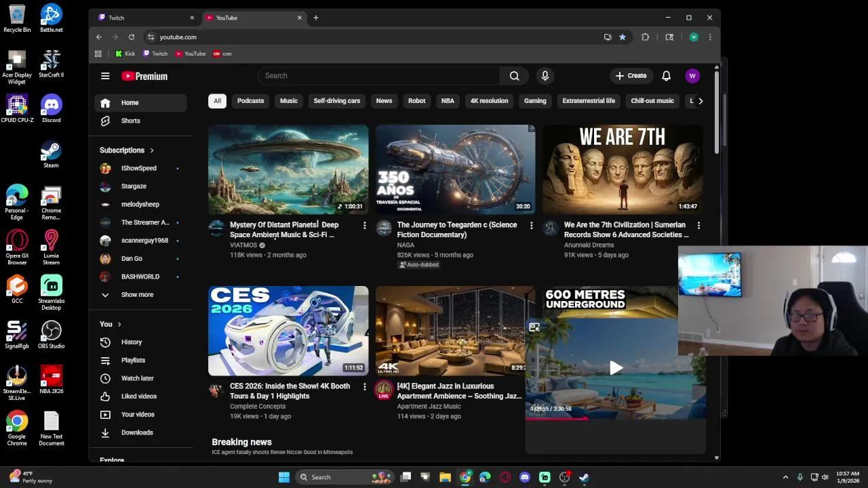Click the miniplayer progress bar

[x=616, y=418]
